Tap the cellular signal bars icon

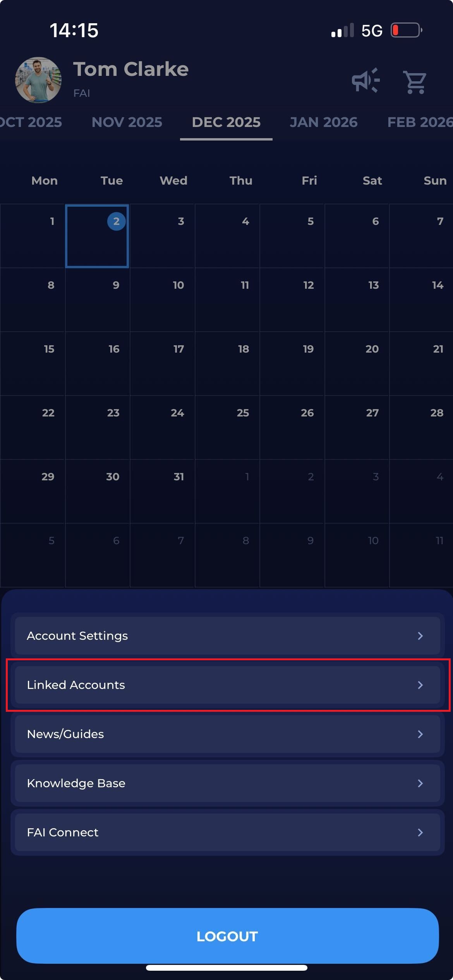[342, 30]
